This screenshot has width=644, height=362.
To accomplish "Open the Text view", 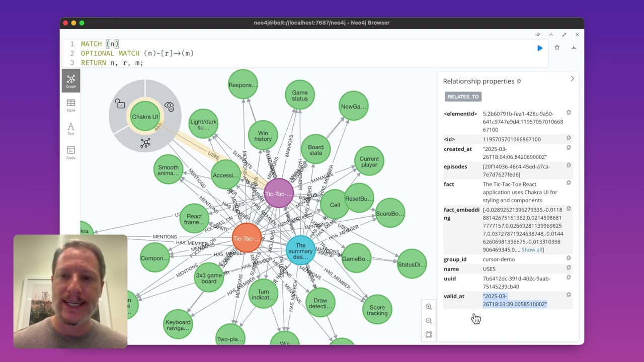I will click(71, 129).
